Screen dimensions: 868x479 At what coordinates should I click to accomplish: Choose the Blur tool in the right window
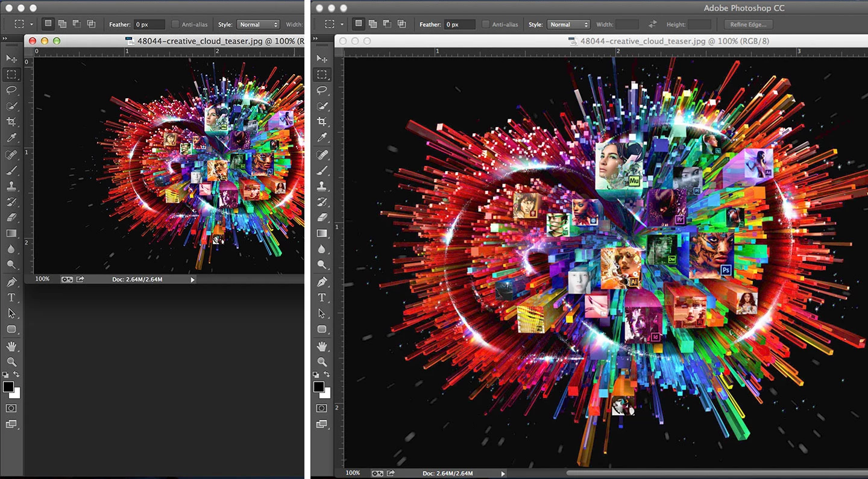point(322,249)
